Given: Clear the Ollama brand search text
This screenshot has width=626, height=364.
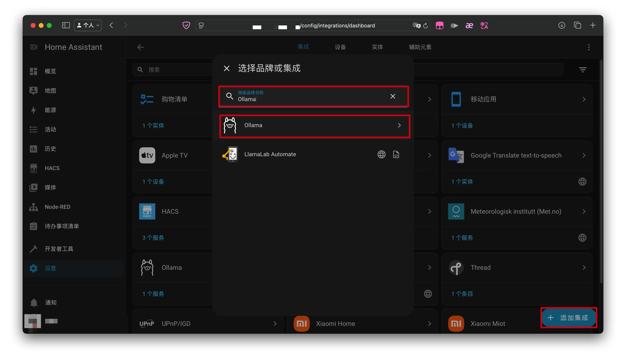Looking at the screenshot, I should tap(392, 96).
